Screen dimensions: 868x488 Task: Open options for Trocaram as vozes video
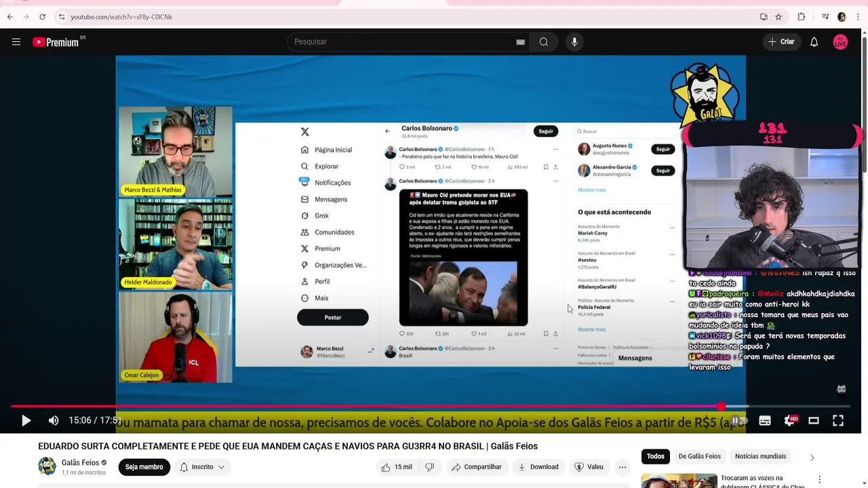819,479
